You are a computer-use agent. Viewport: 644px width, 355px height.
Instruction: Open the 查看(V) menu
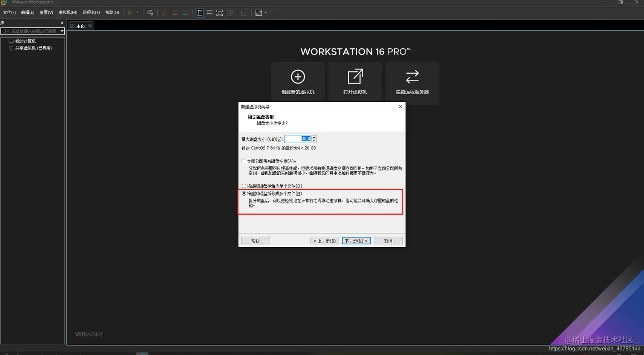click(x=46, y=12)
